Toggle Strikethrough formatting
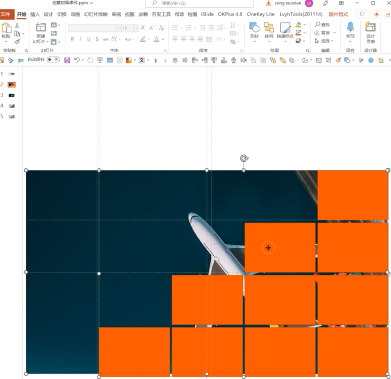The width and height of the screenshot is (391, 379). point(105,39)
